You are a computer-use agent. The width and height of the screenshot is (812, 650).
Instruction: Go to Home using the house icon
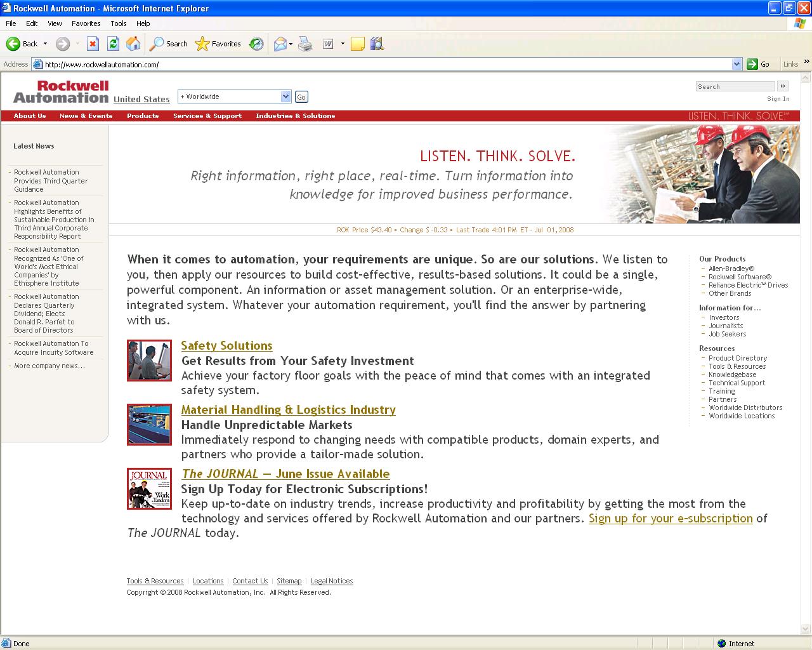tap(133, 44)
